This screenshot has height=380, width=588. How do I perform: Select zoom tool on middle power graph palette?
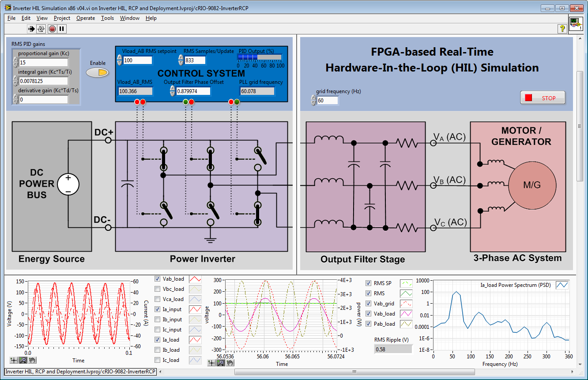[221, 363]
